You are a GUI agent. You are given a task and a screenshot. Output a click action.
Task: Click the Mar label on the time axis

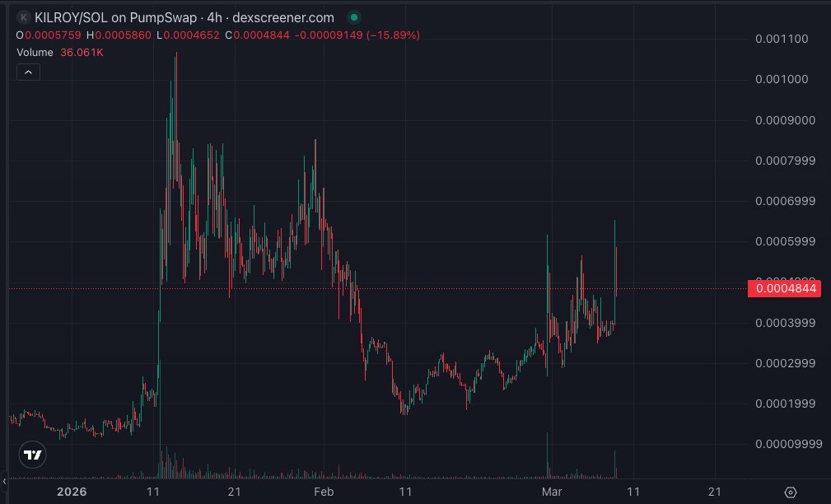point(552,492)
